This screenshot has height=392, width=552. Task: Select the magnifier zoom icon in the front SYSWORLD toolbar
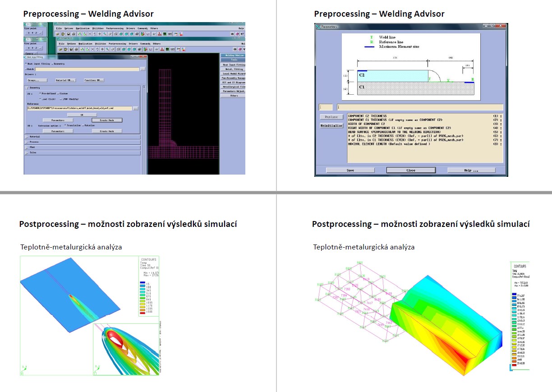coord(107,50)
